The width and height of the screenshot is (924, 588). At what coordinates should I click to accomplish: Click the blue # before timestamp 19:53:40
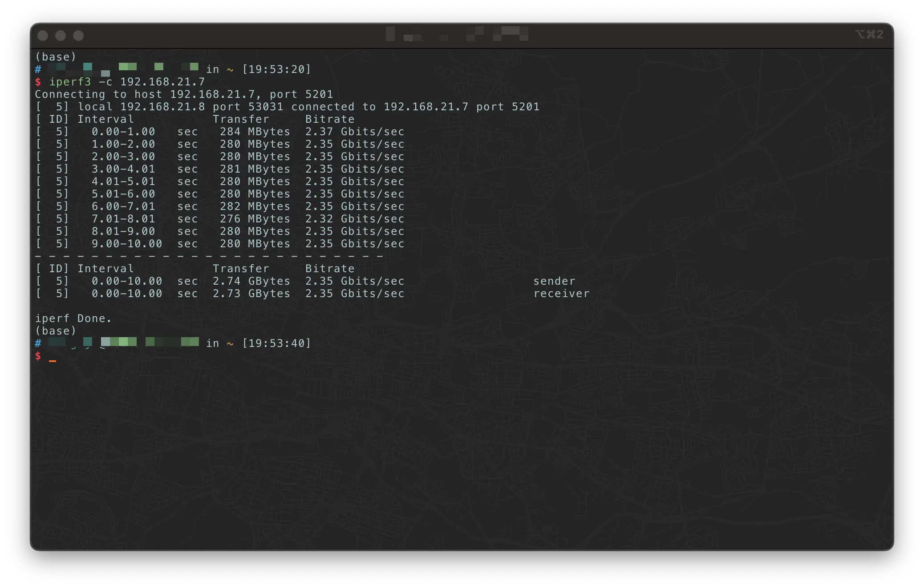(x=38, y=343)
